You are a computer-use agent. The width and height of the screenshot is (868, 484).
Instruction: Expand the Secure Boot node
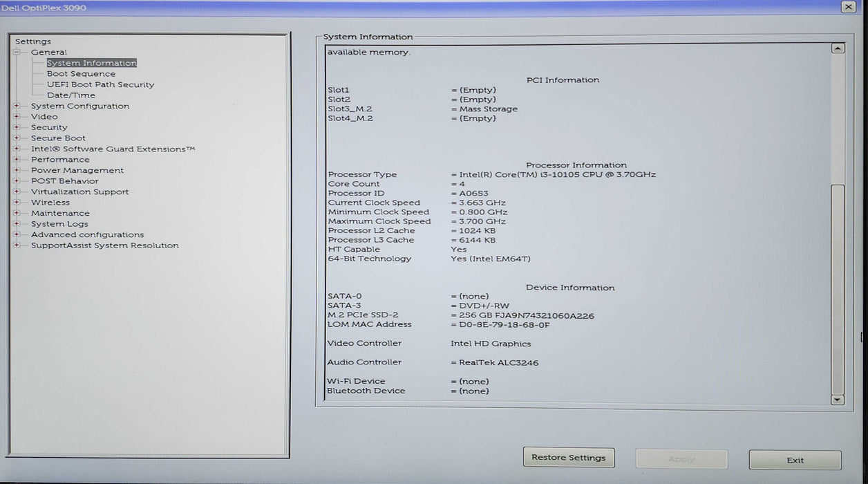(x=17, y=138)
